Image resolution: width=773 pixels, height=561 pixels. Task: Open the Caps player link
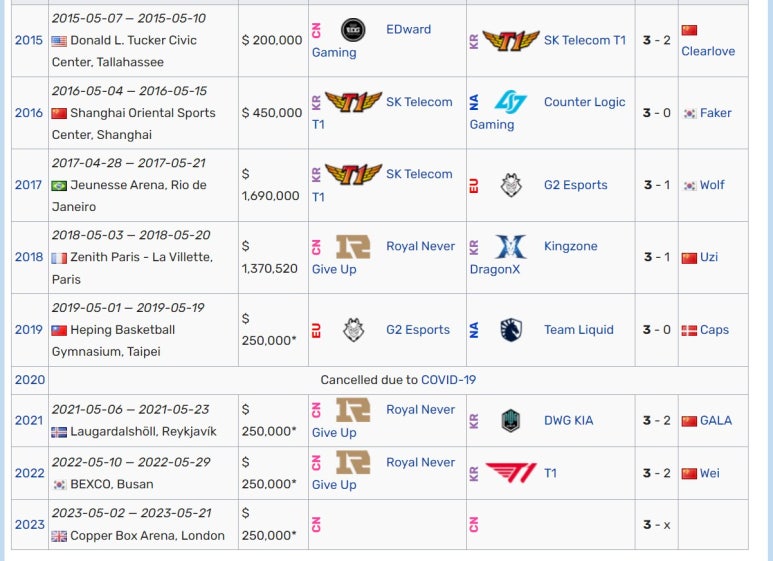pos(714,330)
